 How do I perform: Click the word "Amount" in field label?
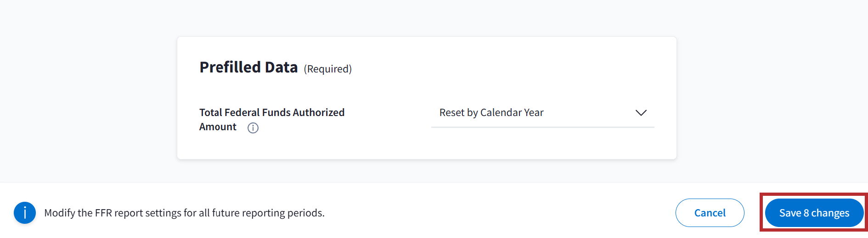218,127
